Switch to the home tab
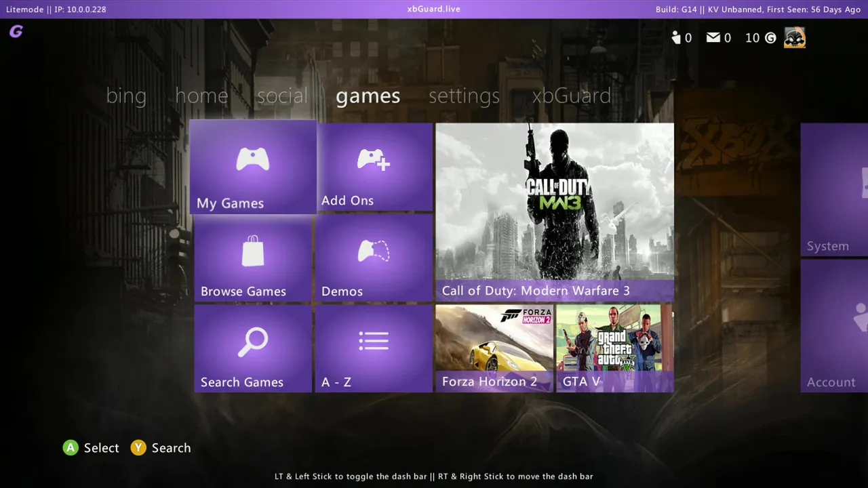The image size is (868, 488). click(x=201, y=96)
